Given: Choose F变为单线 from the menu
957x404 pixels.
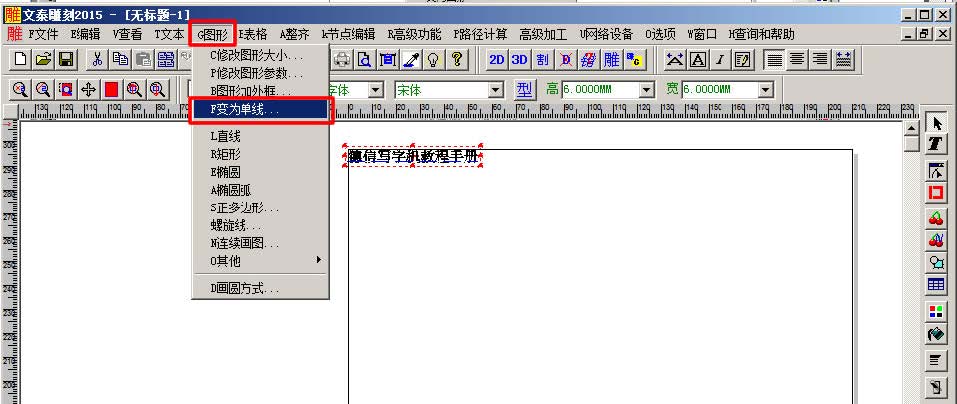Looking at the screenshot, I should coord(261,110).
